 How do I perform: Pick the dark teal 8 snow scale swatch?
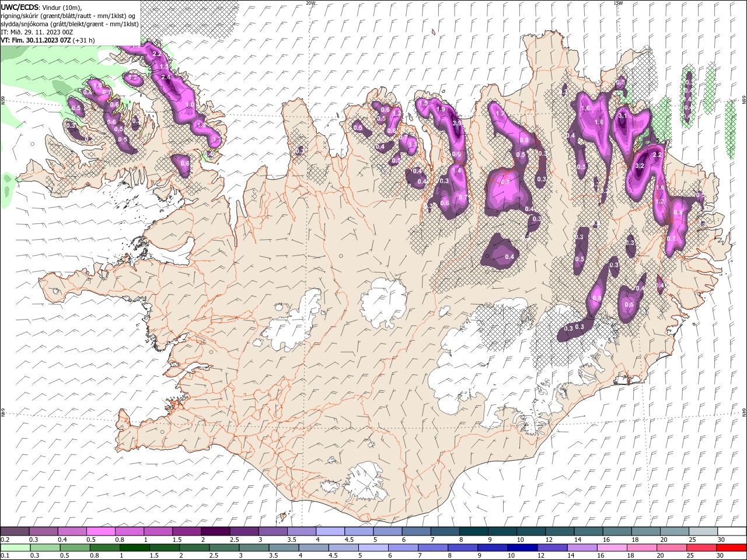point(473,531)
